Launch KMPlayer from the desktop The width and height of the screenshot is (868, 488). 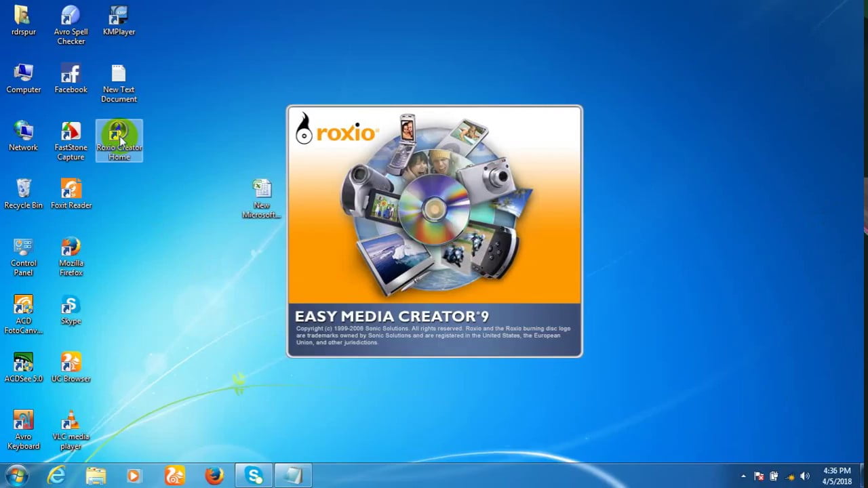coord(119,20)
